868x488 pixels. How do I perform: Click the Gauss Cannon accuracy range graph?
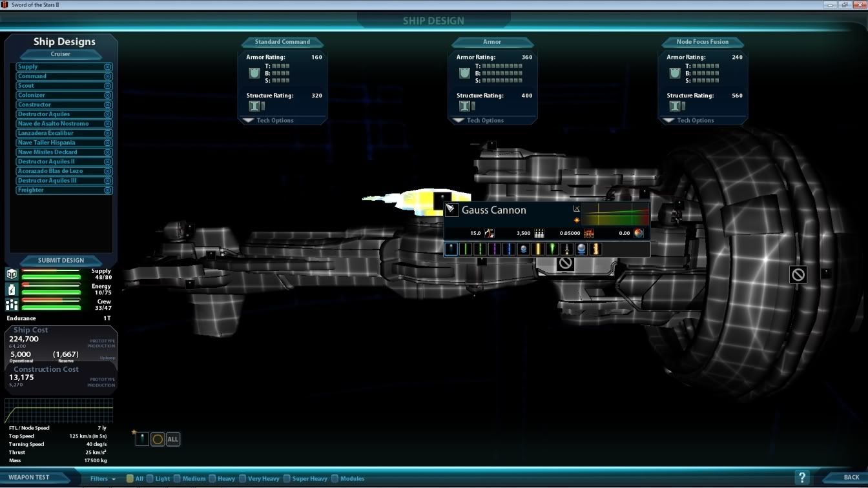click(x=615, y=214)
